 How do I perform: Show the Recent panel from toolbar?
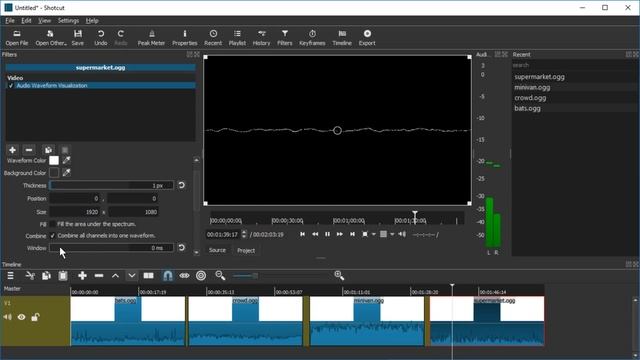[x=213, y=38]
